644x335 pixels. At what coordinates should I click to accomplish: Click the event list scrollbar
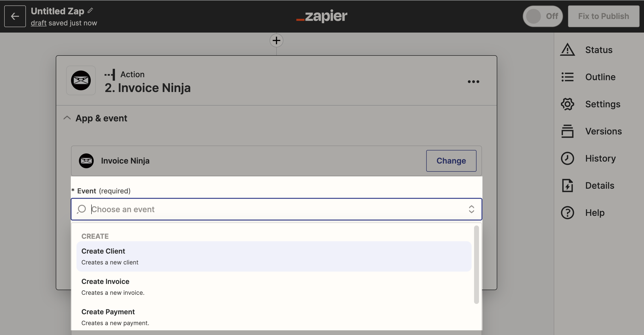[476, 264]
